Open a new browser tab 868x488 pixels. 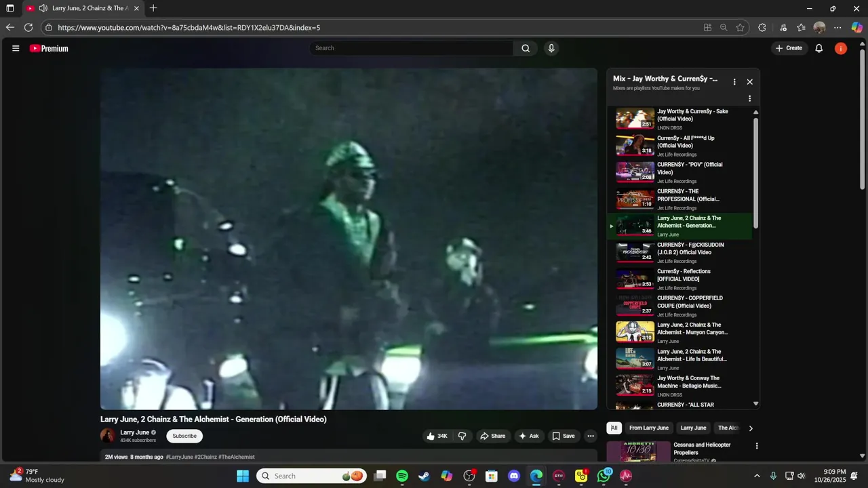click(x=153, y=8)
